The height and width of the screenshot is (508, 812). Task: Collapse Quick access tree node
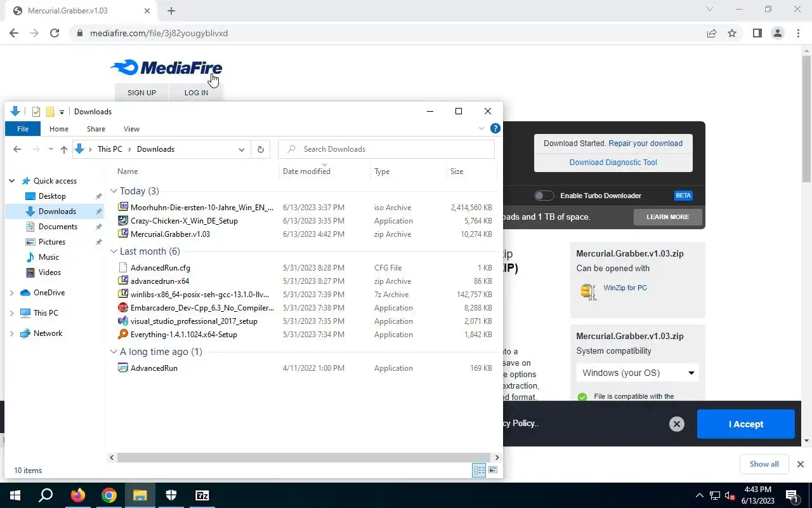[11, 181]
